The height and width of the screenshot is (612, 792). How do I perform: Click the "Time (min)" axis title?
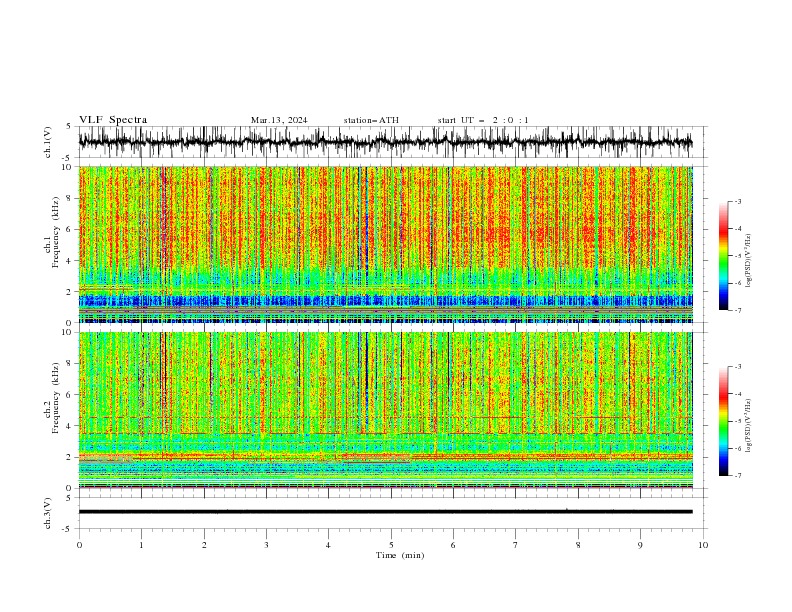click(400, 555)
